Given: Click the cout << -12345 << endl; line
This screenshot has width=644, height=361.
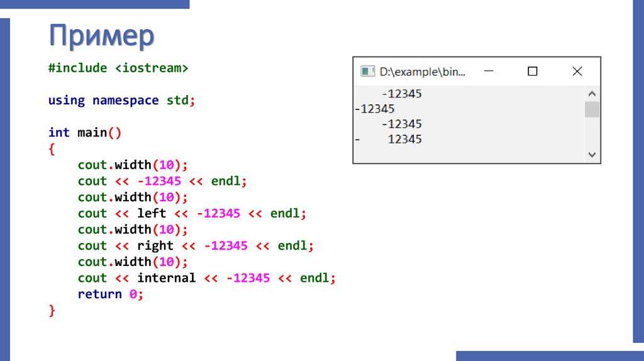Looking at the screenshot, I should pos(162,181).
